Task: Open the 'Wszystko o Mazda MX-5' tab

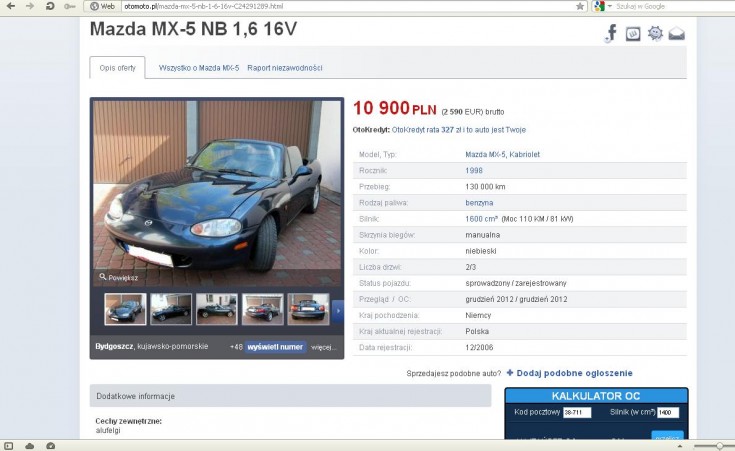Action: point(199,68)
